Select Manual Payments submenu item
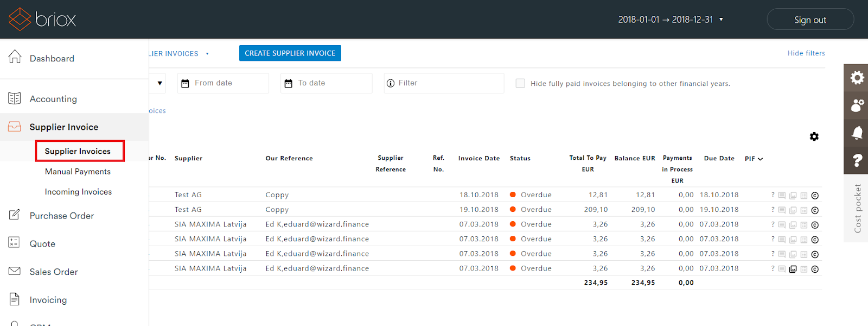This screenshot has height=326, width=868. 78,172
